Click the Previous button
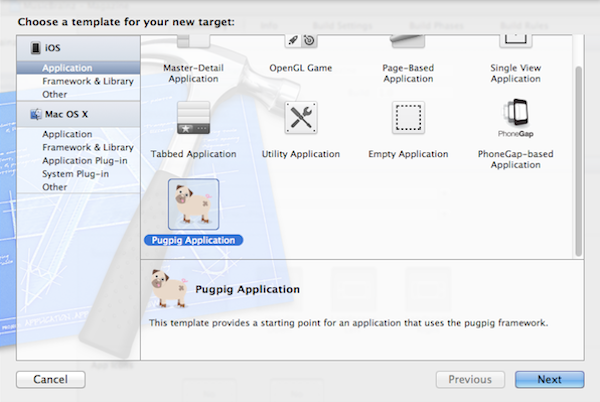Image resolution: width=600 pixels, height=402 pixels. click(470, 379)
